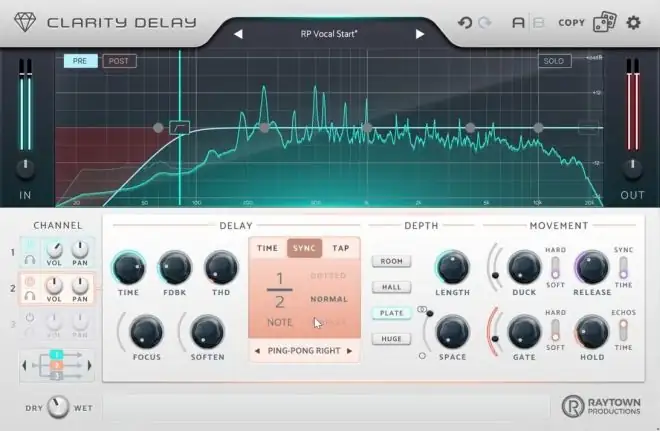Click right arrow next to Ping-Pong Right
Screen dimensions: 660x431
click(349, 351)
